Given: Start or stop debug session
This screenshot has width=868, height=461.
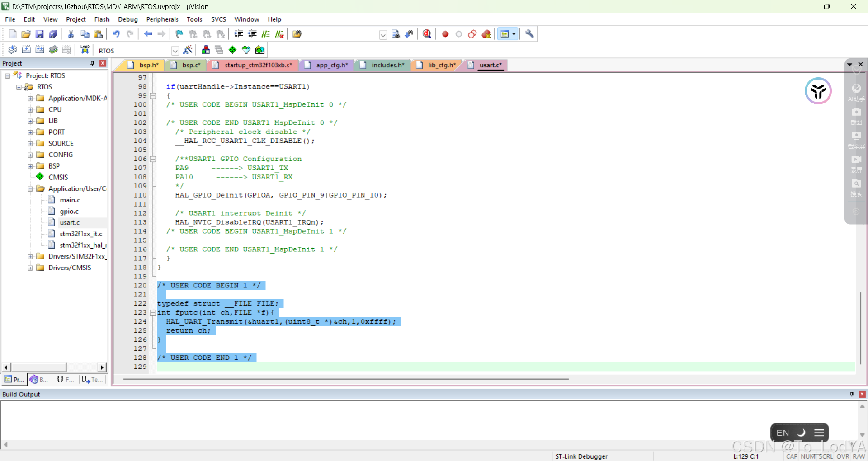Looking at the screenshot, I should click(427, 34).
